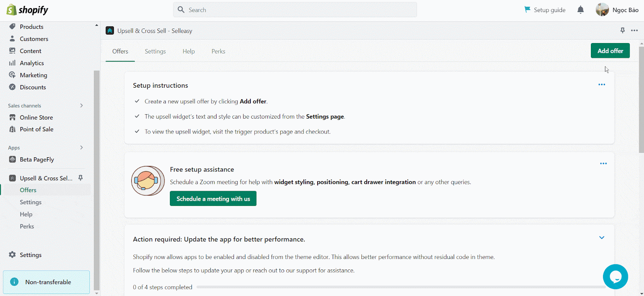Open Help in sidebar submenu

(26, 214)
